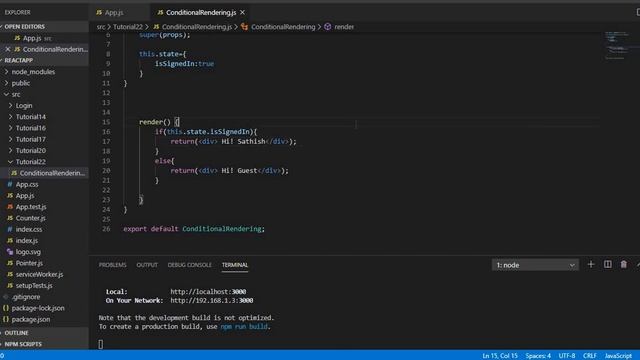Click the code minimap
The image size is (640, 360).
(x=617, y=45)
